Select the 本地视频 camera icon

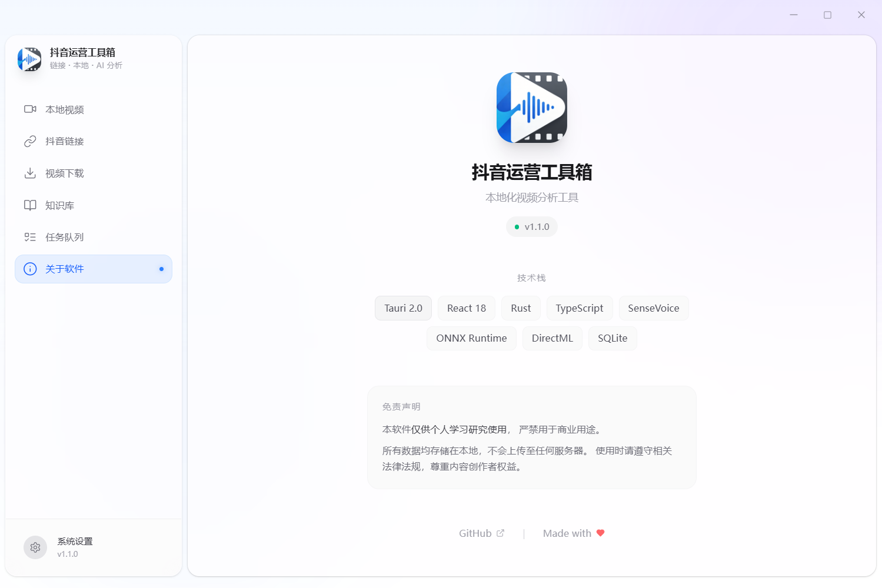31,109
